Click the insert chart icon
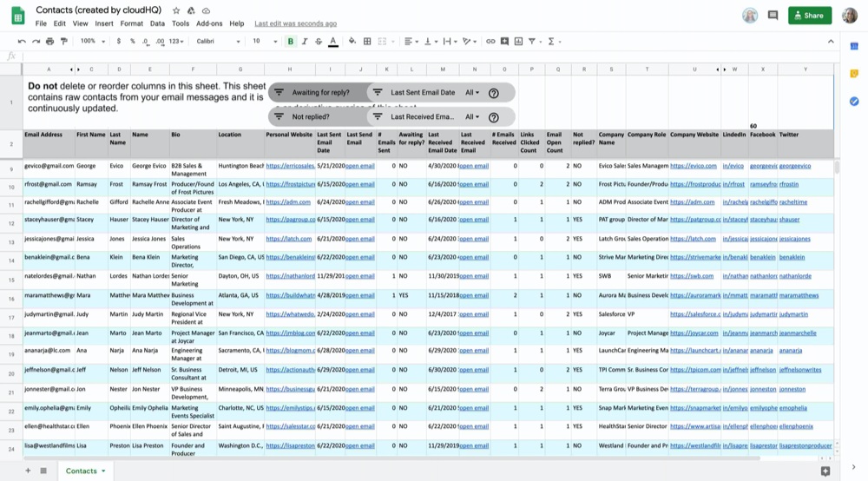The width and height of the screenshot is (868, 481). [518, 42]
